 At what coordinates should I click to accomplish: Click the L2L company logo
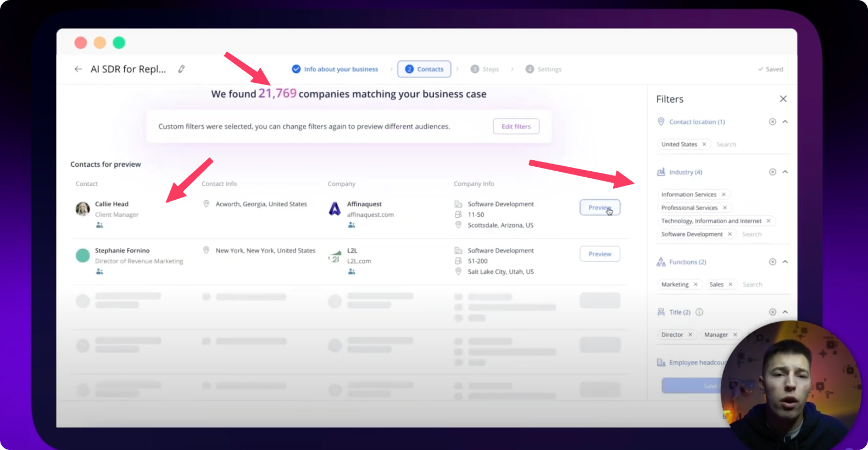click(x=335, y=257)
